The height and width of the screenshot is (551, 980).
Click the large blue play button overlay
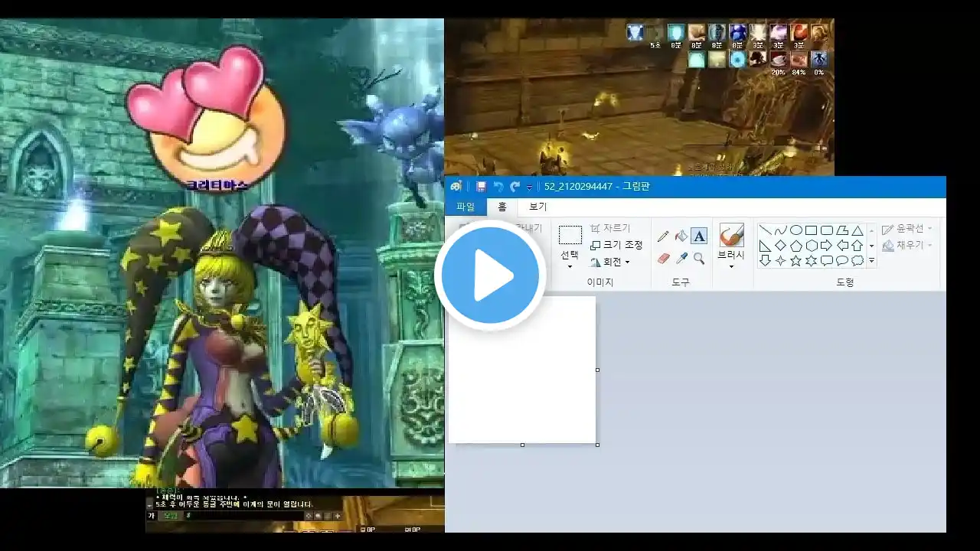[490, 275]
